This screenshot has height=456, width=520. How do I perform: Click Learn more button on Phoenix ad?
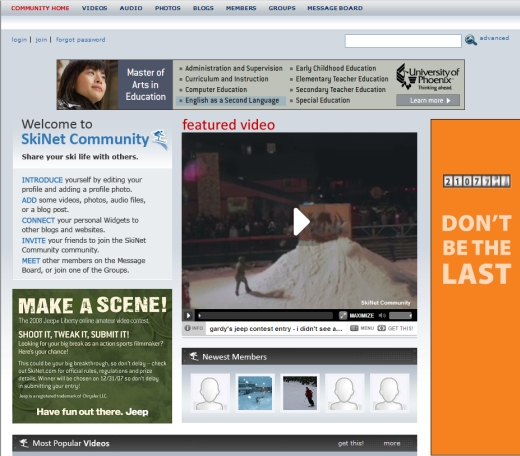pos(428,100)
